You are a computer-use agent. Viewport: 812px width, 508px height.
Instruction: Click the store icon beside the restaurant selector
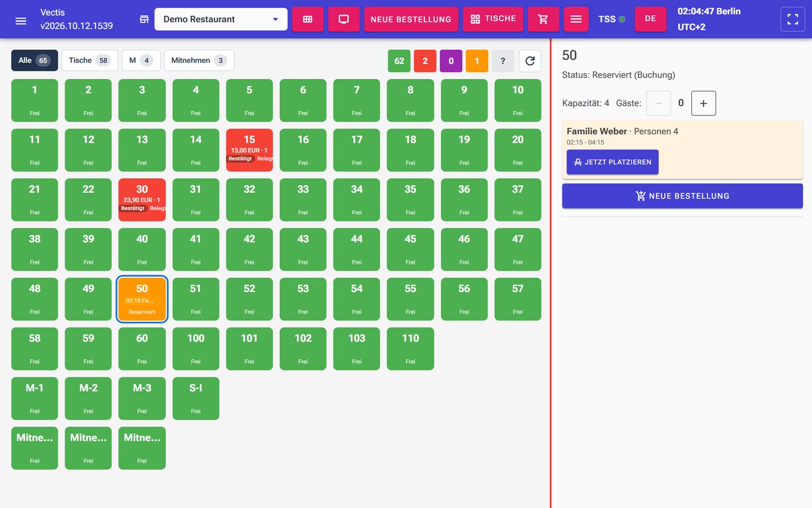click(x=144, y=19)
